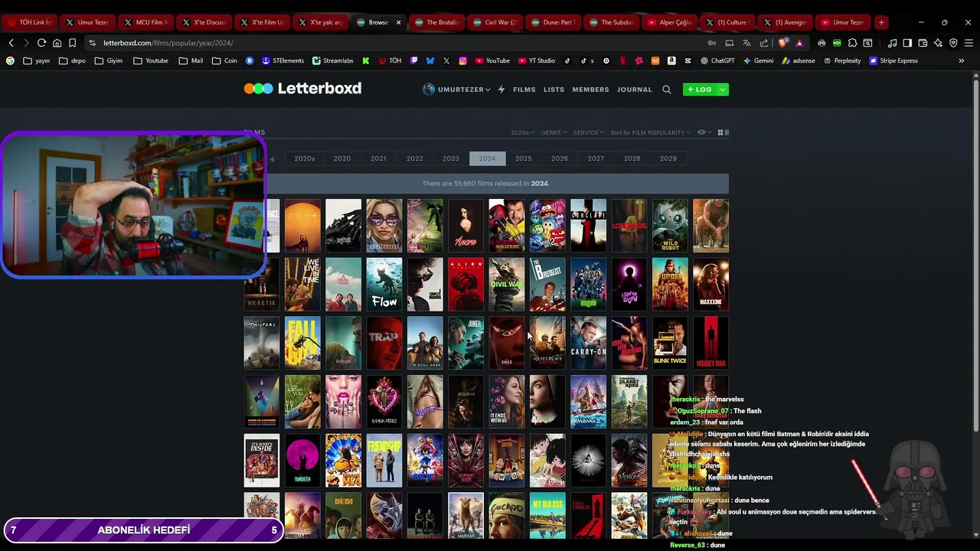Image resolution: width=980 pixels, height=551 pixels.
Task: Open the translate icon in address bar
Action: pyautogui.click(x=746, y=43)
